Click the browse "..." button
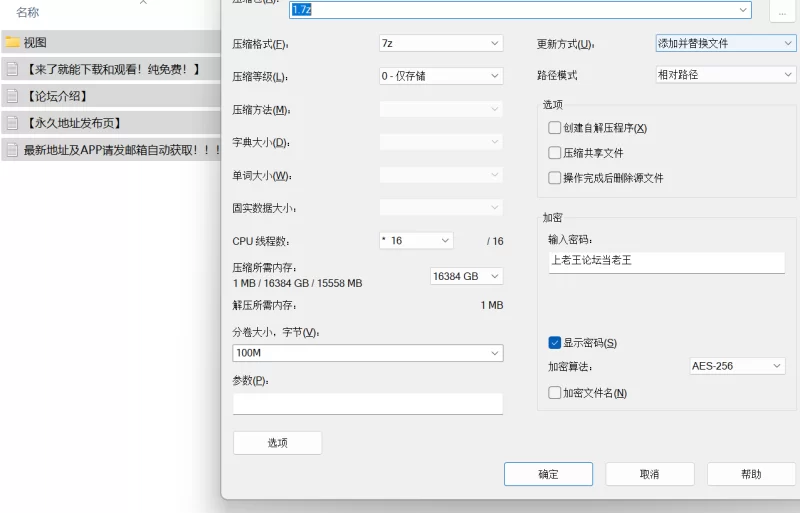This screenshot has height=513, width=800. [x=782, y=11]
